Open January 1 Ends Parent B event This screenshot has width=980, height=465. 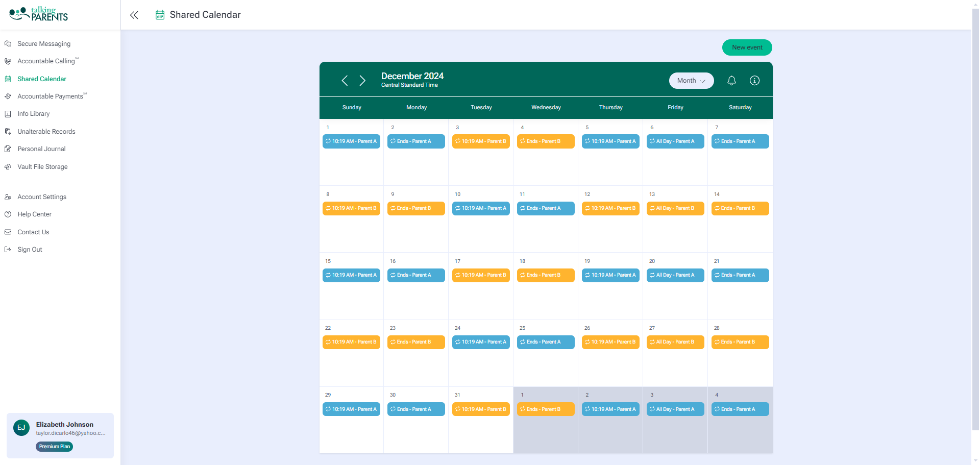(x=546, y=409)
